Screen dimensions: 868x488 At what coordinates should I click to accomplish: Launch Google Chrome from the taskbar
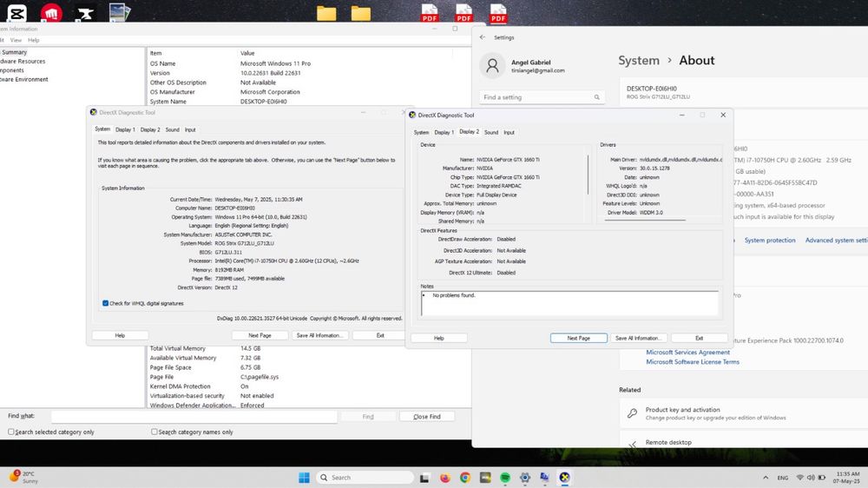point(465,478)
